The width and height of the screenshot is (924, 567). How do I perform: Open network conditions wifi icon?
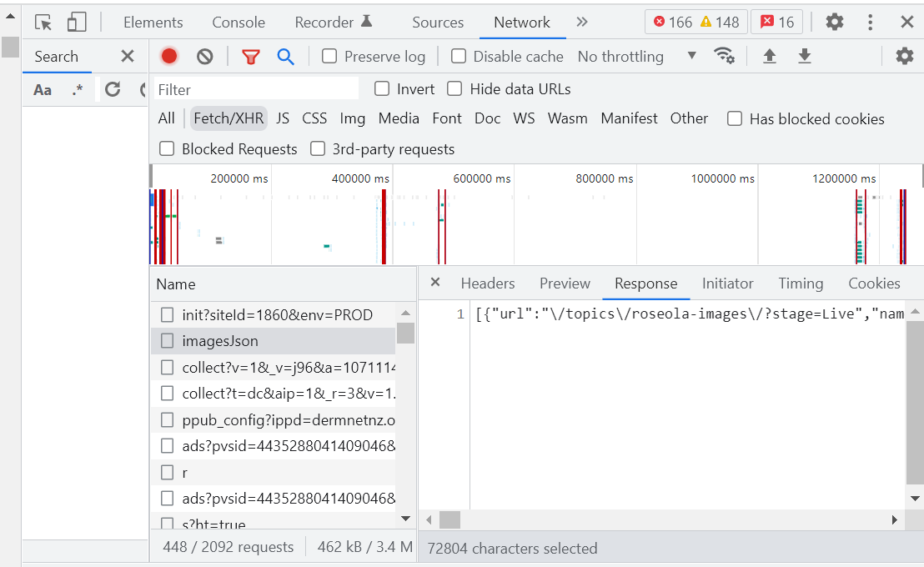(724, 56)
